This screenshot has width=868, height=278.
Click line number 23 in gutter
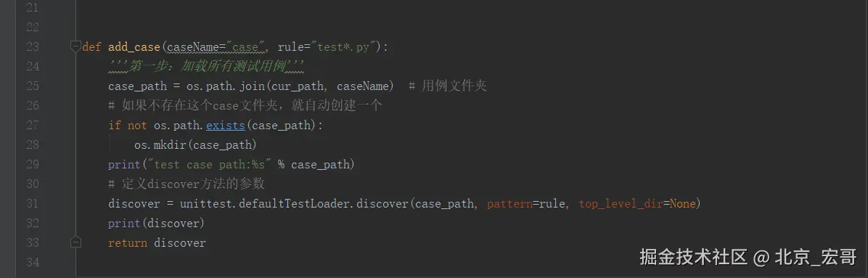coord(33,46)
